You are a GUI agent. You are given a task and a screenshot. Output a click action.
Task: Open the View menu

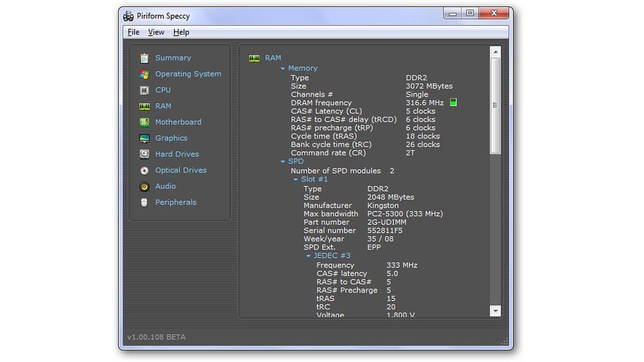click(156, 32)
